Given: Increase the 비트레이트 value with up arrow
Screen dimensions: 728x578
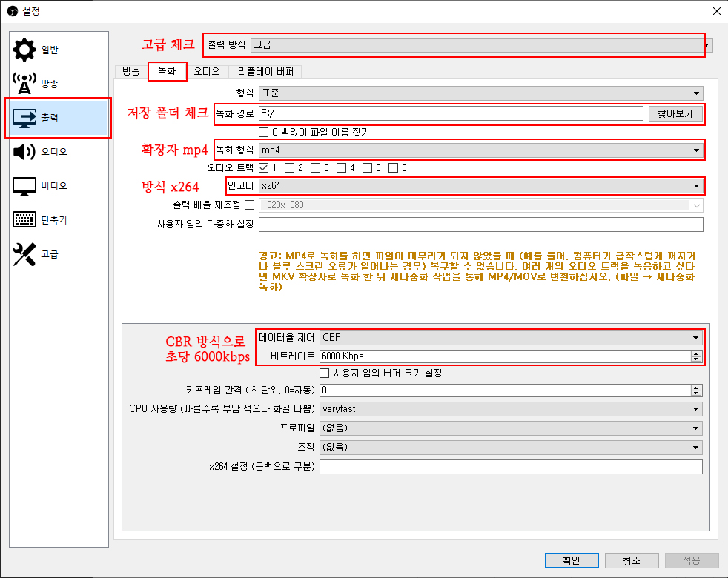Looking at the screenshot, I should point(695,353).
